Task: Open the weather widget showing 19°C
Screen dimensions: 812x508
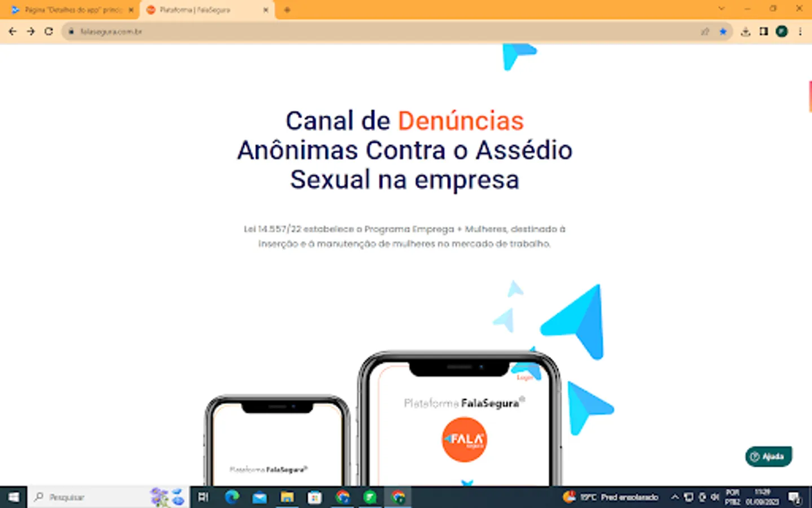Action: click(x=611, y=497)
